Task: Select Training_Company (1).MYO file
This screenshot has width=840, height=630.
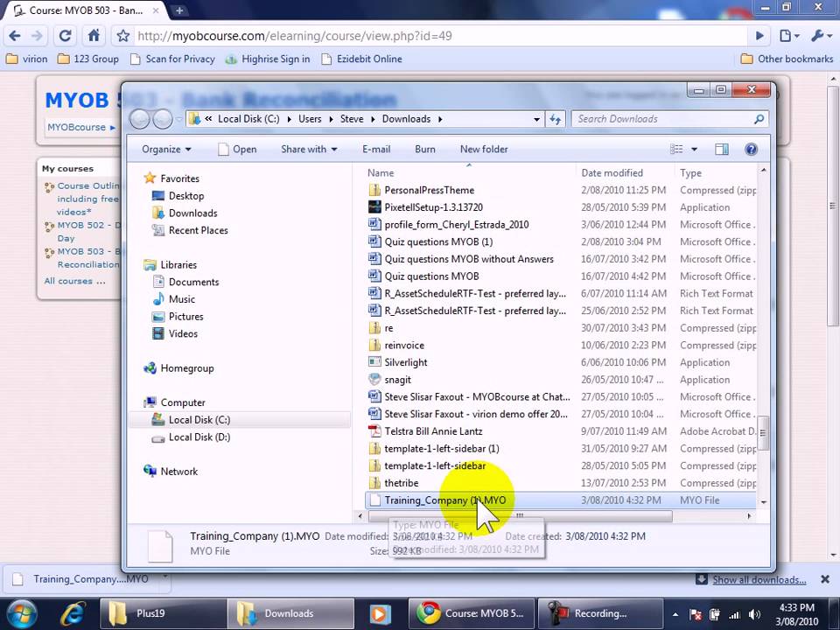Action: click(560, 500)
